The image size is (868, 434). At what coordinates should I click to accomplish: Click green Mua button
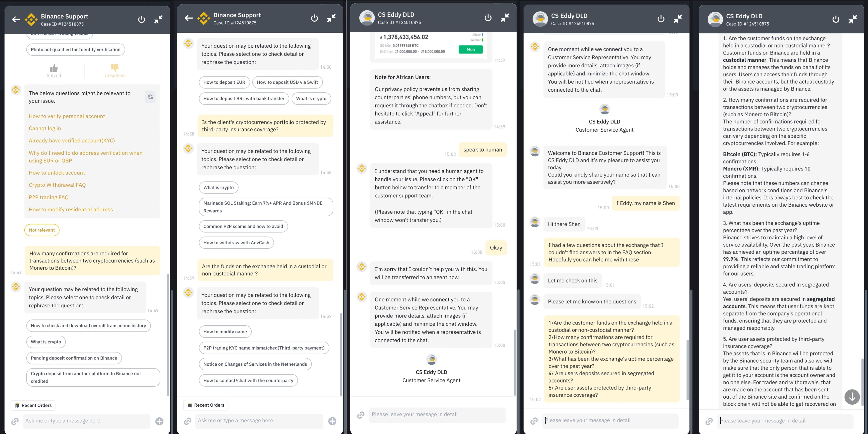[x=470, y=49]
